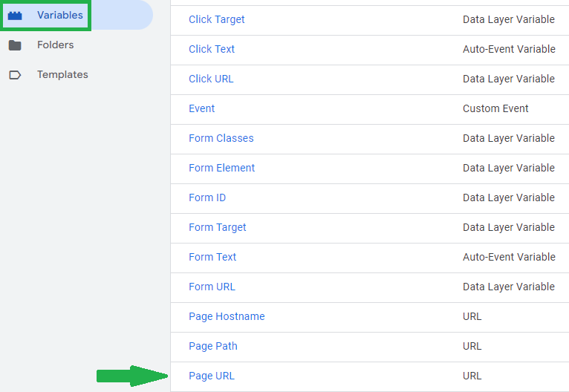The height and width of the screenshot is (392, 569).
Task: Open the Templates section in sidebar
Action: coord(62,74)
